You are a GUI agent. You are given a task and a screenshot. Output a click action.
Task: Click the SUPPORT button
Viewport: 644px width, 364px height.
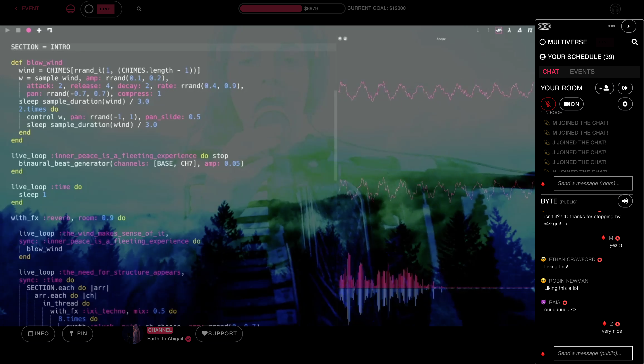(x=219, y=334)
